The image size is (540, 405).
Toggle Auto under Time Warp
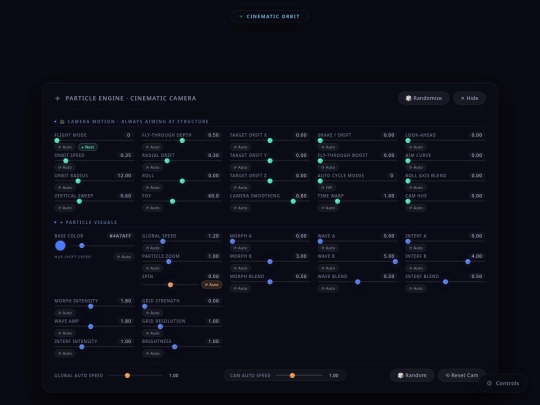328,208
